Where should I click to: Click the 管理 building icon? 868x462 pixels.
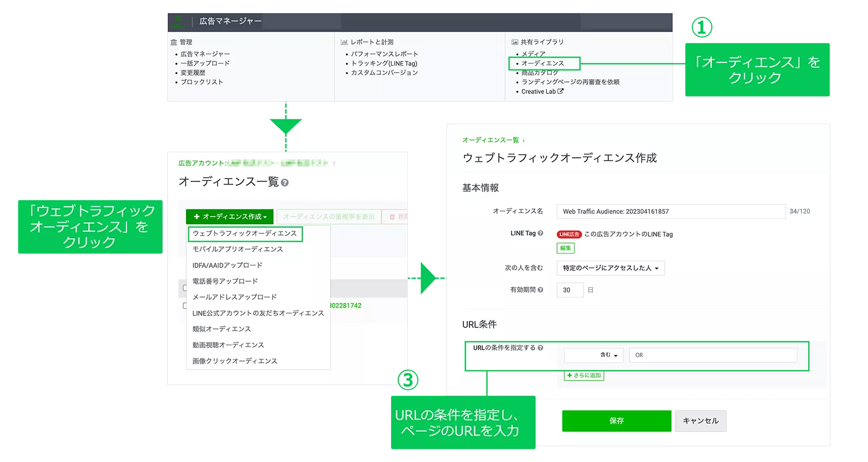(x=174, y=42)
